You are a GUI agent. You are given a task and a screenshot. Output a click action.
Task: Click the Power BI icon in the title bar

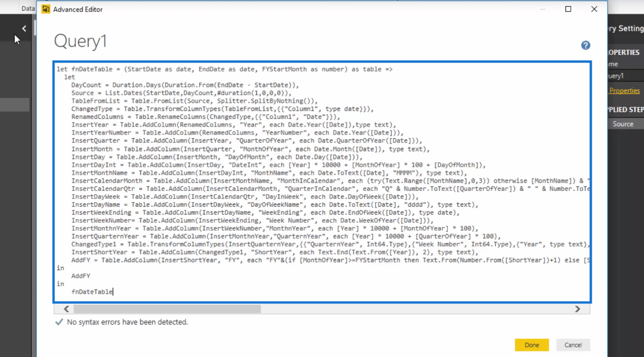(46, 9)
